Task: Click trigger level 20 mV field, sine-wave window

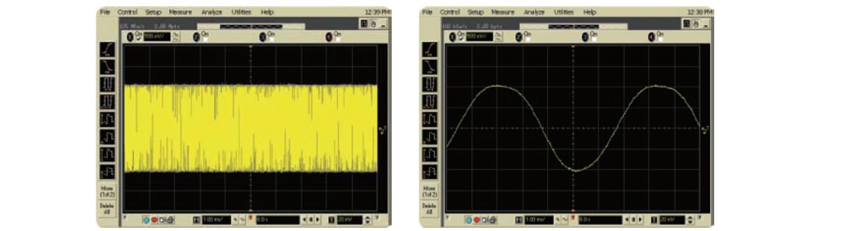Action: (x=672, y=220)
